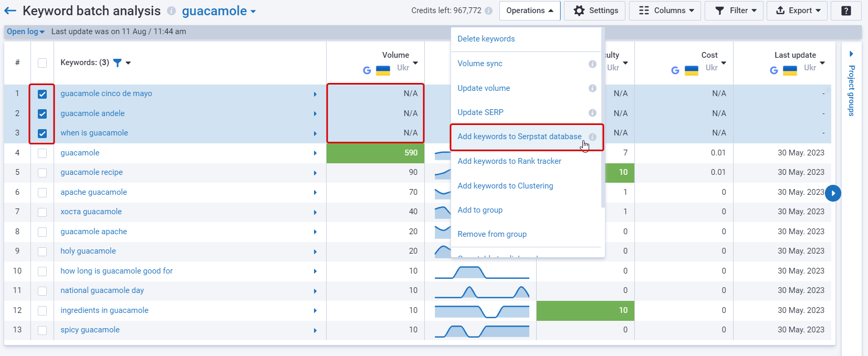868x356 pixels.
Task: Click Ukraine flag in Volume column header
Action: pyautogui.click(x=383, y=70)
